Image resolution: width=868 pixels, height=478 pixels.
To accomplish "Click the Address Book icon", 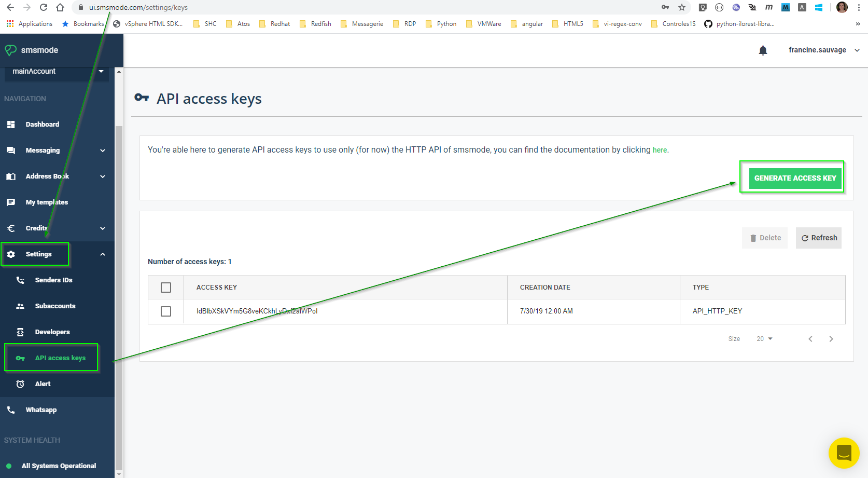I will tap(11, 176).
